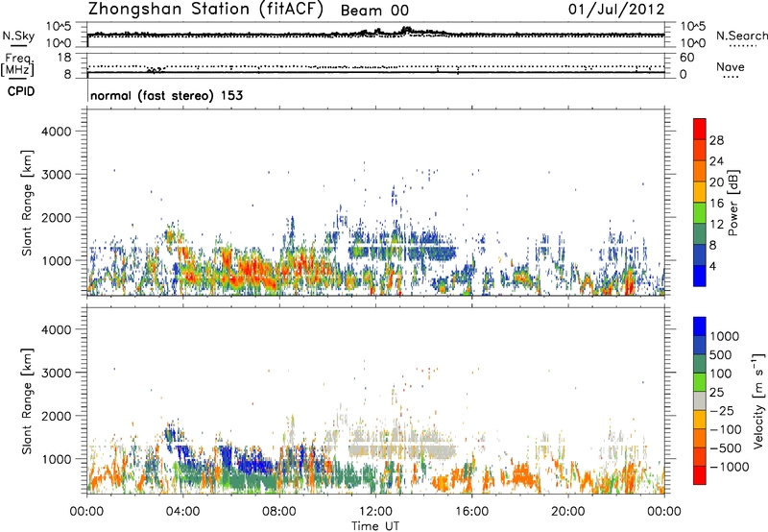This screenshot has height=532, width=768.
Task: Click the blue bottom of power colorbar
Action: pos(700,276)
